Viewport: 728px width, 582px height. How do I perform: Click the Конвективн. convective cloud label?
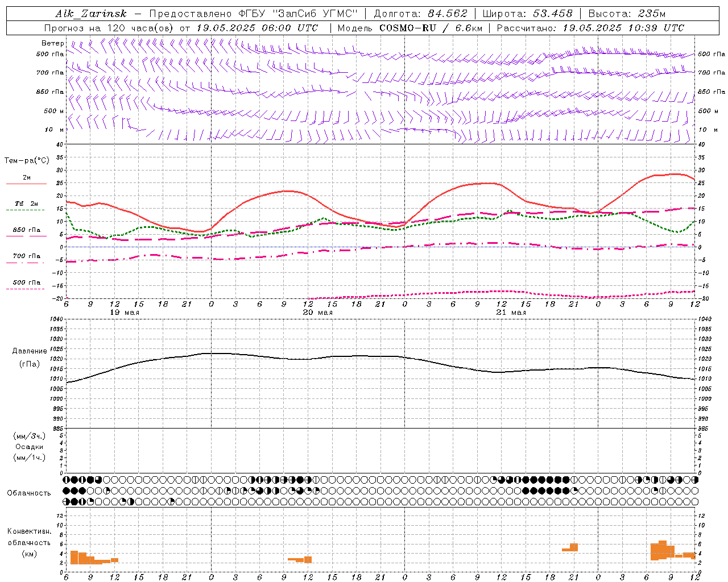click(29, 531)
